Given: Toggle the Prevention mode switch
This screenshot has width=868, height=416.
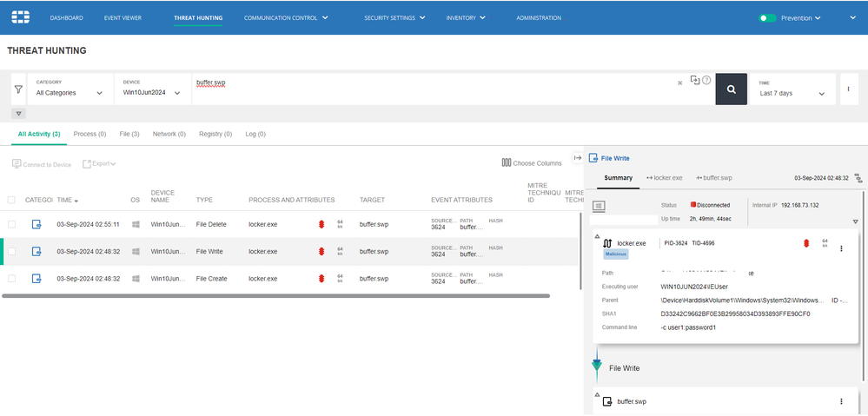Looking at the screenshot, I should [767, 17].
